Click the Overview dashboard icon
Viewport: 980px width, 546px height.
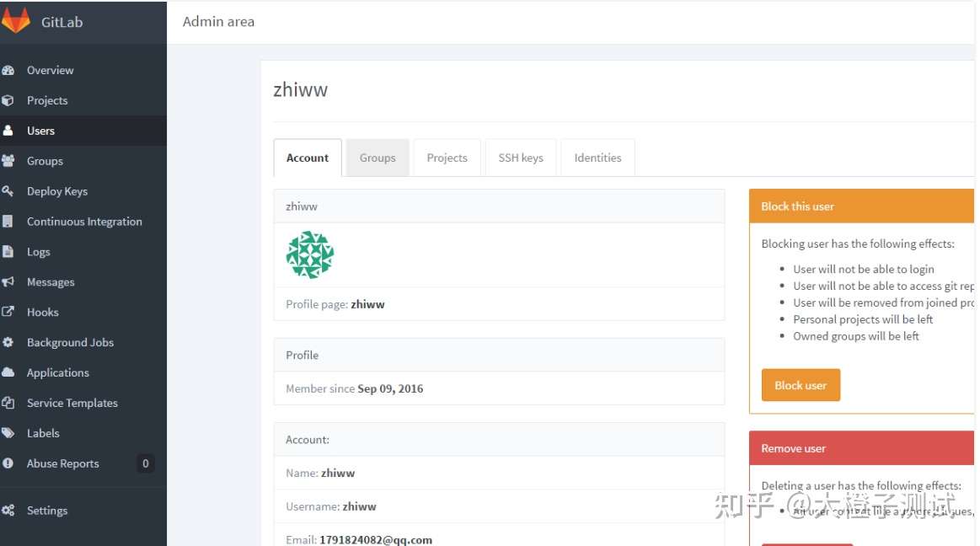(x=8, y=70)
